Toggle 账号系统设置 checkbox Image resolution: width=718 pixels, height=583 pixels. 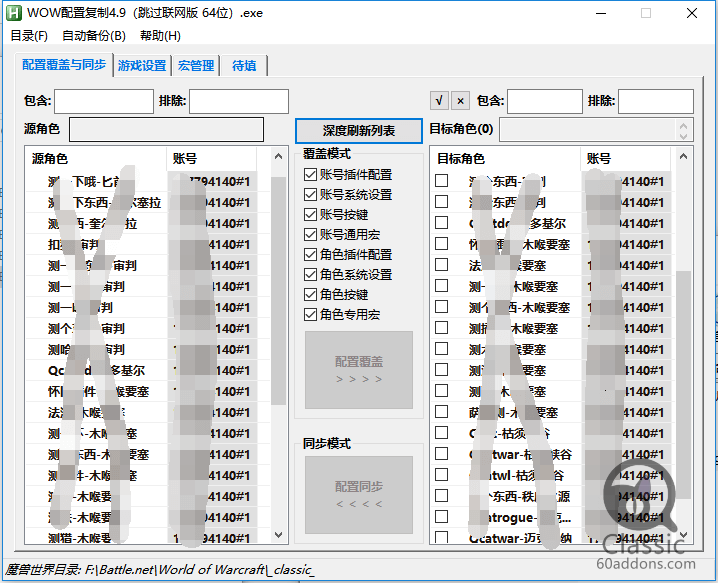click(x=348, y=195)
